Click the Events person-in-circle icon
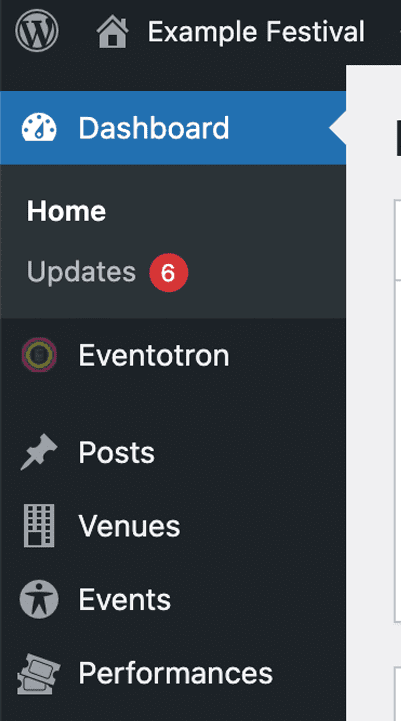This screenshot has width=401, height=721. tap(39, 599)
